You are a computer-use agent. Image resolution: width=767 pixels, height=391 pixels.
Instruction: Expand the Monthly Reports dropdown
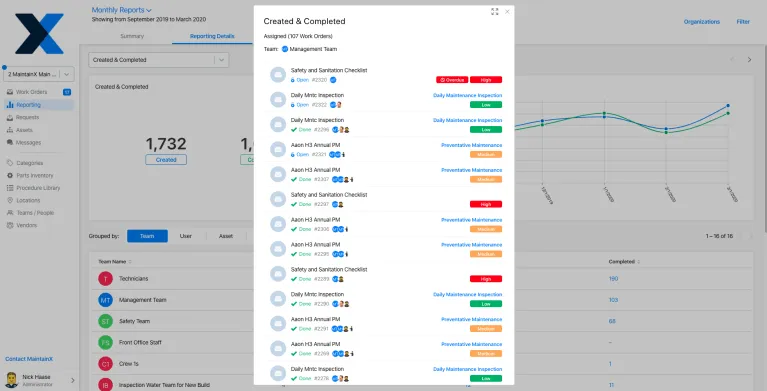(x=122, y=10)
